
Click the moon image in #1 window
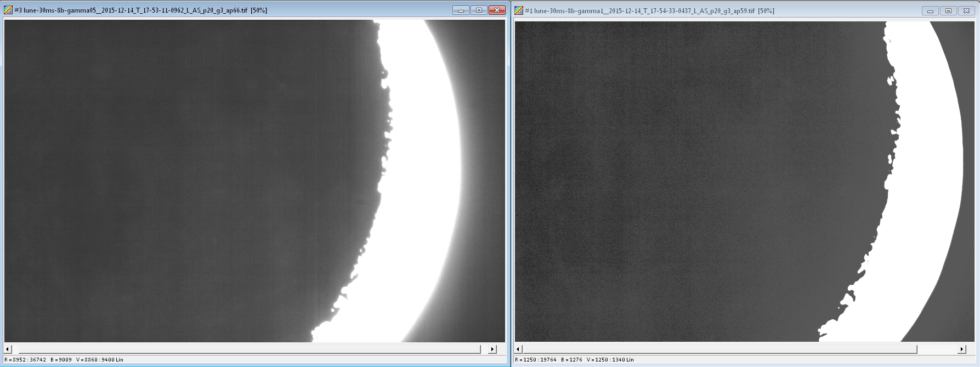745,182
